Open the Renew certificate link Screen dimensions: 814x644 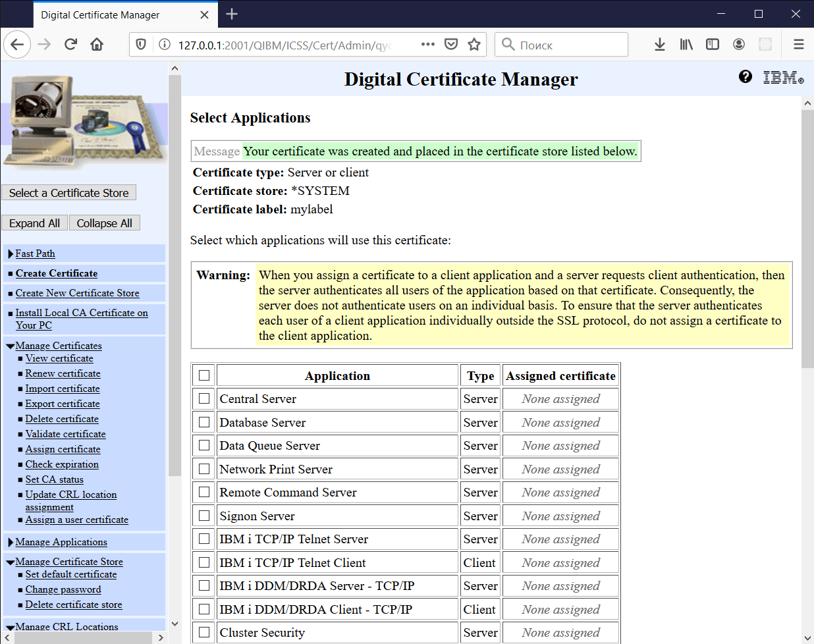click(63, 373)
